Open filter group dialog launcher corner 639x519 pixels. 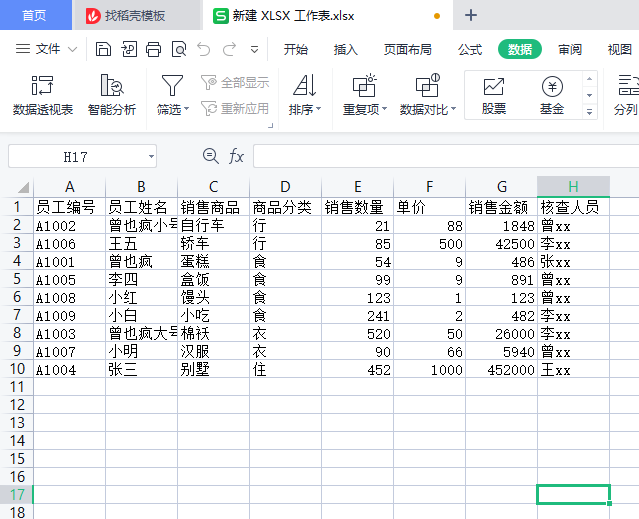[270, 125]
